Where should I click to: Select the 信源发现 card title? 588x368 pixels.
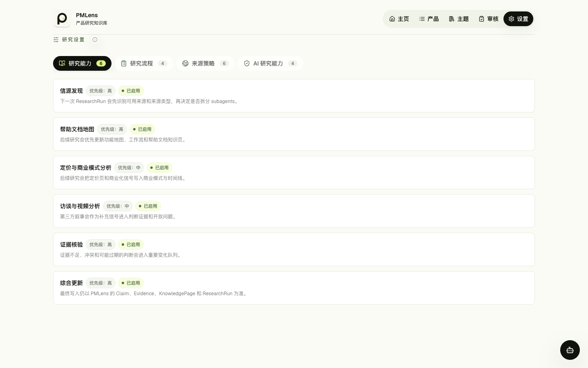71,91
